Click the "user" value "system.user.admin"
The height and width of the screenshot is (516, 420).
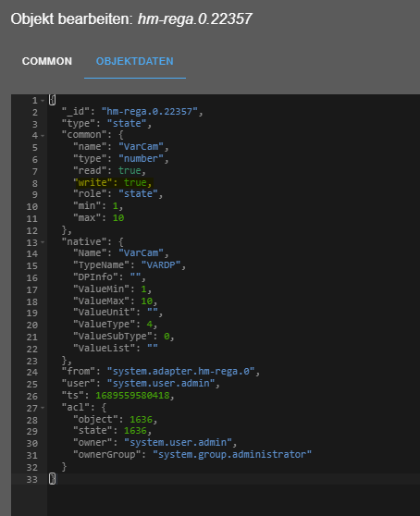pyautogui.click(x=161, y=384)
